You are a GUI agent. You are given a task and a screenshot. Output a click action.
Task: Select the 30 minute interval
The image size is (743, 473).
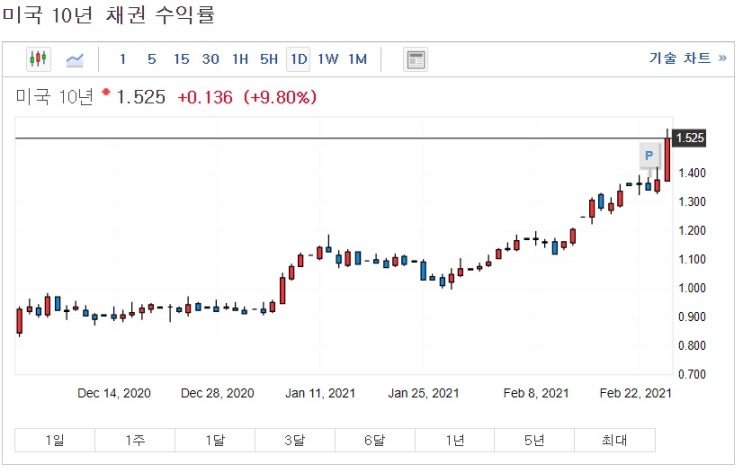210,59
